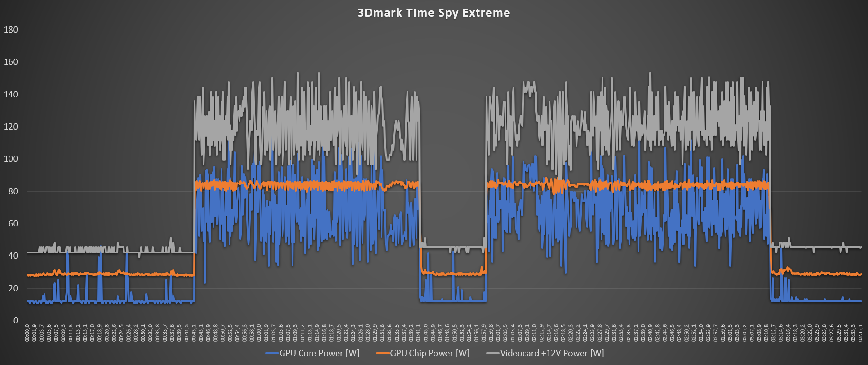The width and height of the screenshot is (868, 365).
Task: Click the 20 label on the vertical axis
Action: pyautogui.click(x=13, y=288)
